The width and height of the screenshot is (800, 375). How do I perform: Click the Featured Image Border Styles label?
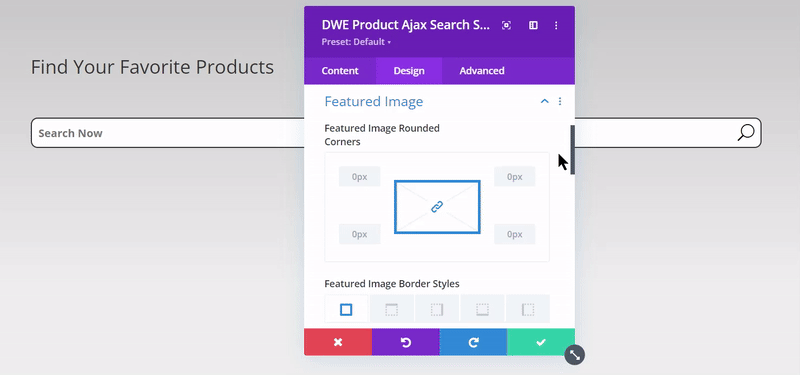pos(392,284)
